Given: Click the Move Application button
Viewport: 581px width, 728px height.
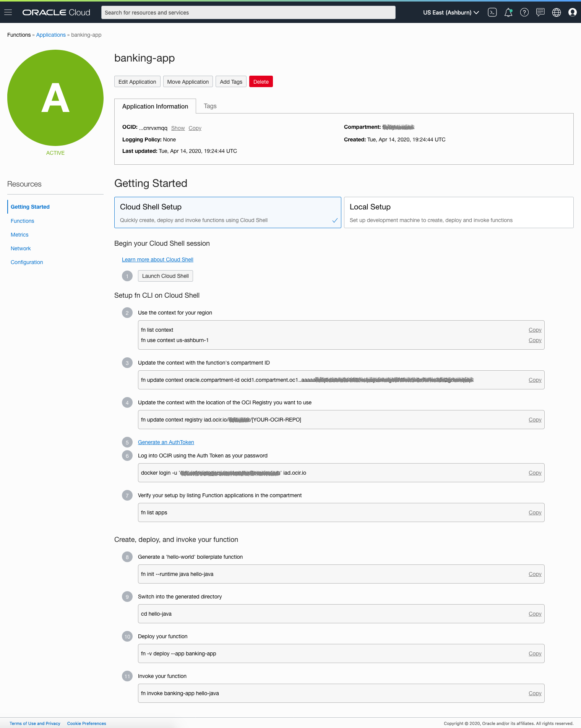Looking at the screenshot, I should click(x=188, y=82).
